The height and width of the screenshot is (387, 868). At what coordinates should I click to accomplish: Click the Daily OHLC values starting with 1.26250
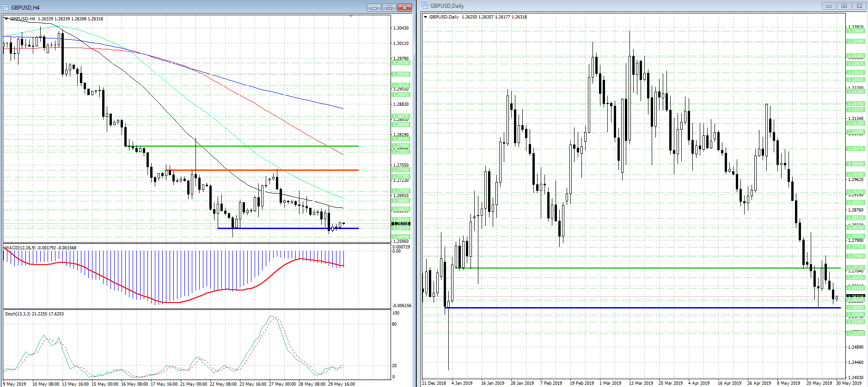click(494, 17)
